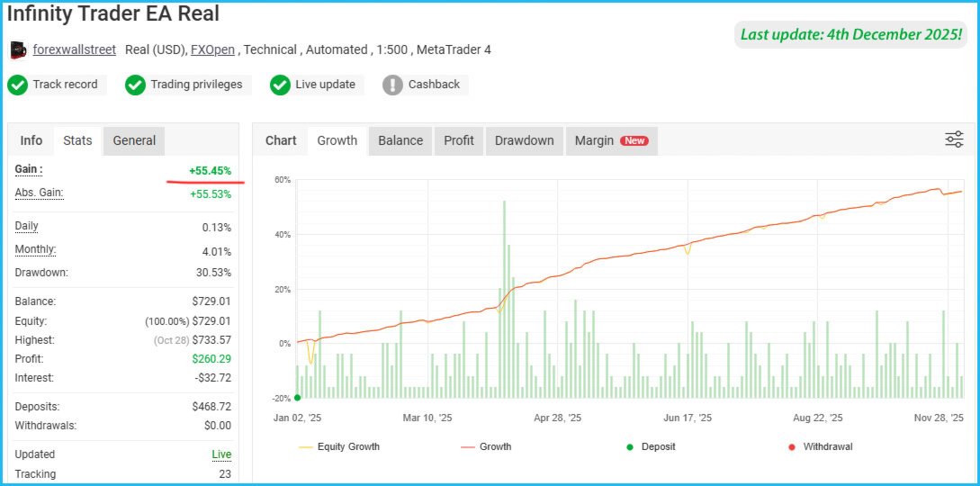Image resolution: width=980 pixels, height=486 pixels.
Task: Toggle the Withdrawal legend marker
Action: (x=820, y=446)
